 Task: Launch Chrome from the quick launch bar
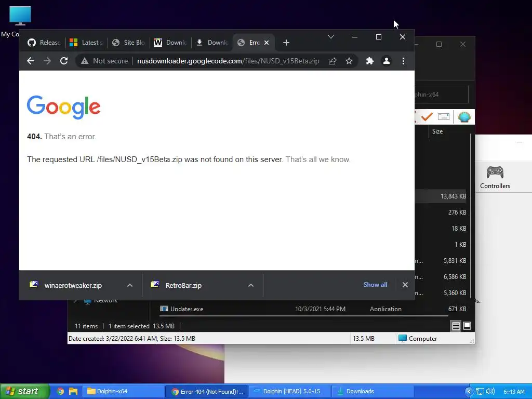click(x=60, y=392)
